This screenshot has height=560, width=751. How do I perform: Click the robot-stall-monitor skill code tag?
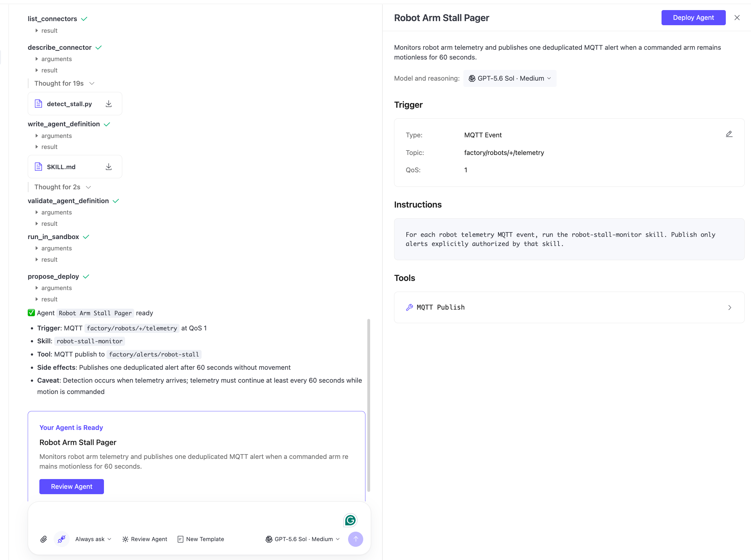tap(89, 341)
